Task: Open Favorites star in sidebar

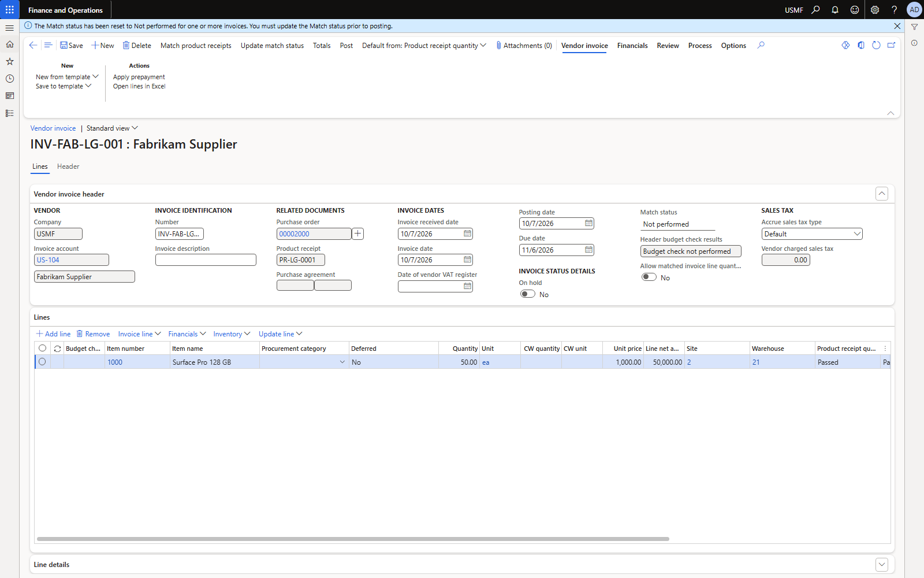Action: [10, 61]
